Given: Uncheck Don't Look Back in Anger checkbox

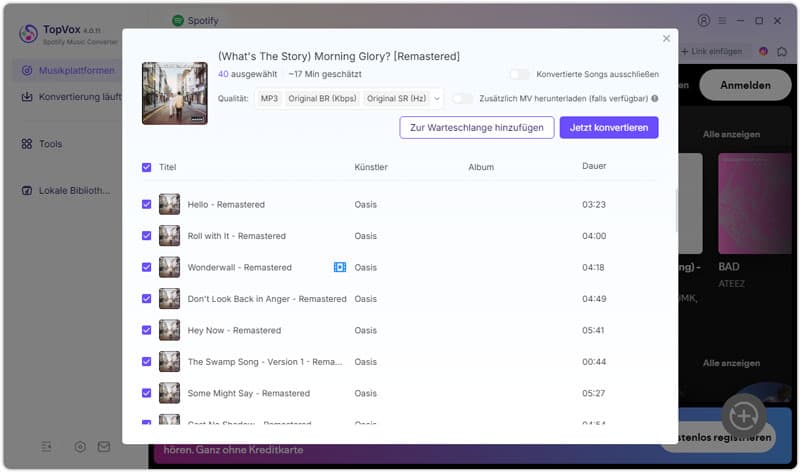Looking at the screenshot, I should pyautogui.click(x=146, y=299).
